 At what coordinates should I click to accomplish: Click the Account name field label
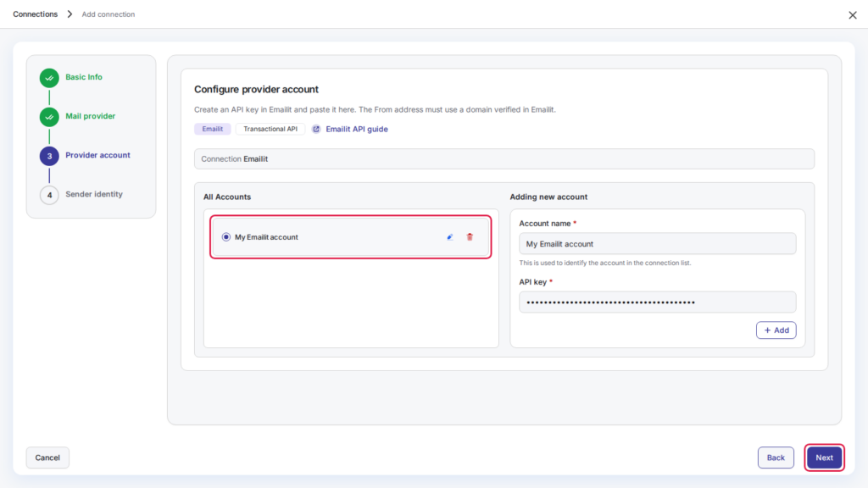pos(545,224)
